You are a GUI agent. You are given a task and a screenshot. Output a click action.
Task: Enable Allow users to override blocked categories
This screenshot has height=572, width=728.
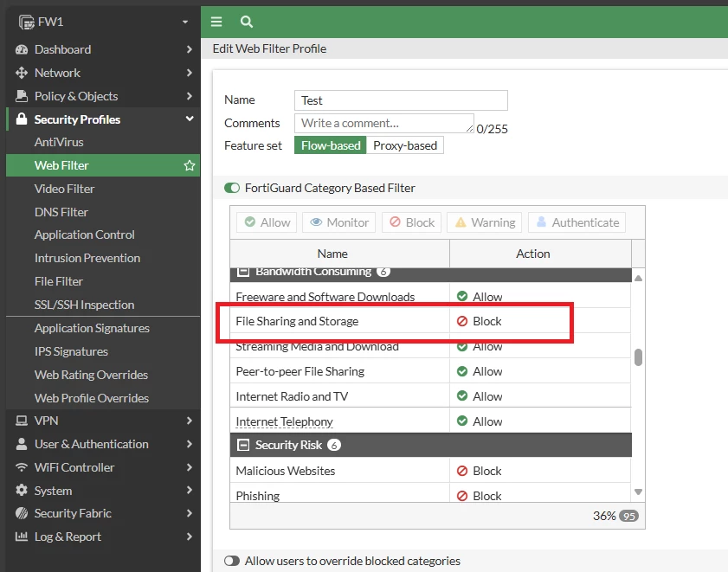pyautogui.click(x=232, y=561)
